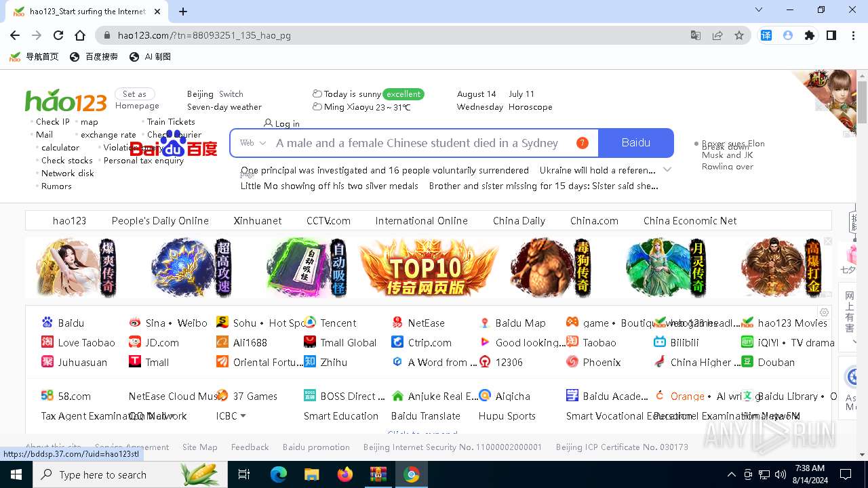Open the Baidu Map icon link

point(485,323)
